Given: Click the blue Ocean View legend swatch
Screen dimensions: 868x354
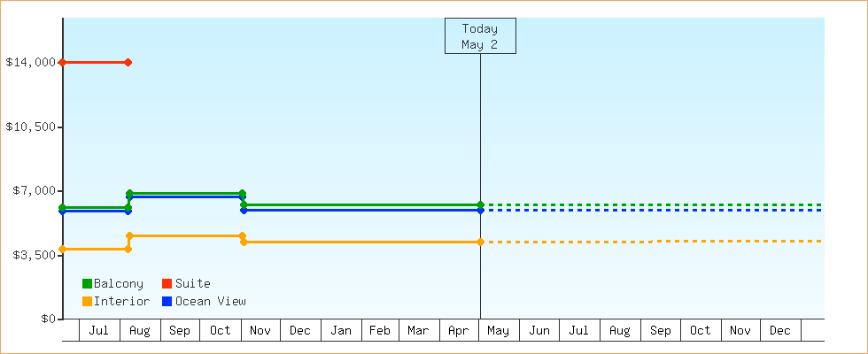Looking at the screenshot, I should tap(167, 302).
